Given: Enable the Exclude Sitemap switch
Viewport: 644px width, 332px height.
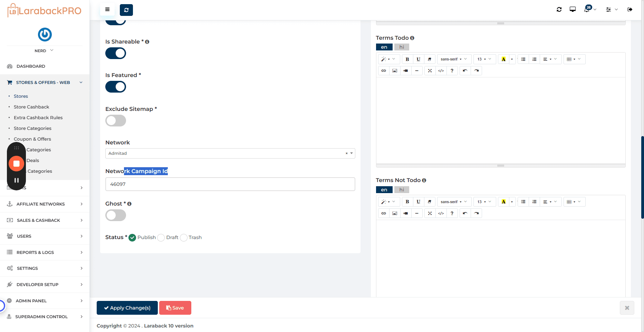Looking at the screenshot, I should click(116, 121).
